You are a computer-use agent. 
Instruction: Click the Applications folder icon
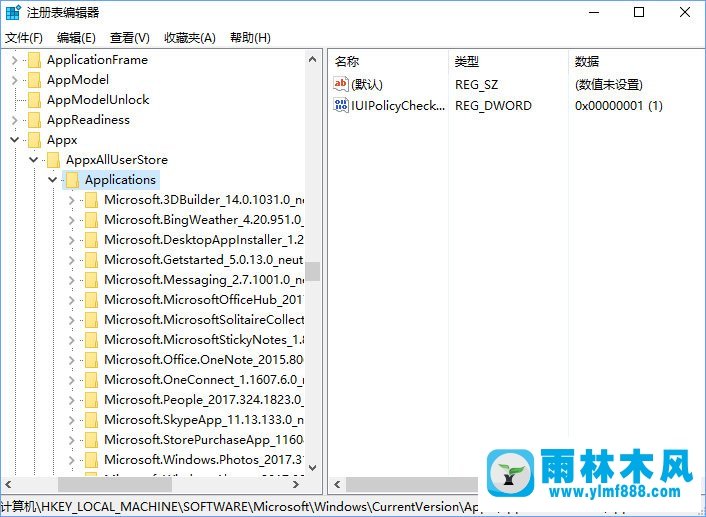72,180
